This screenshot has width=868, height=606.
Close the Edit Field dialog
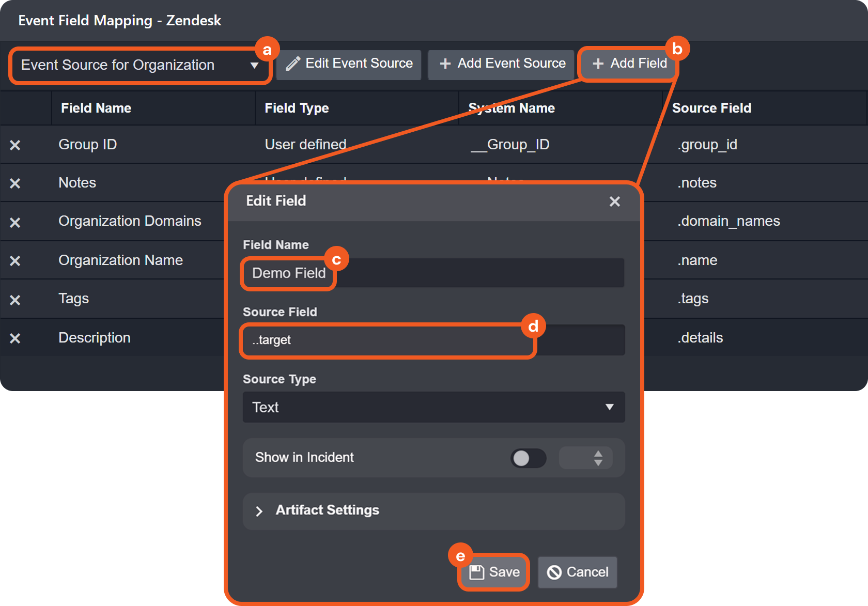coord(614,201)
